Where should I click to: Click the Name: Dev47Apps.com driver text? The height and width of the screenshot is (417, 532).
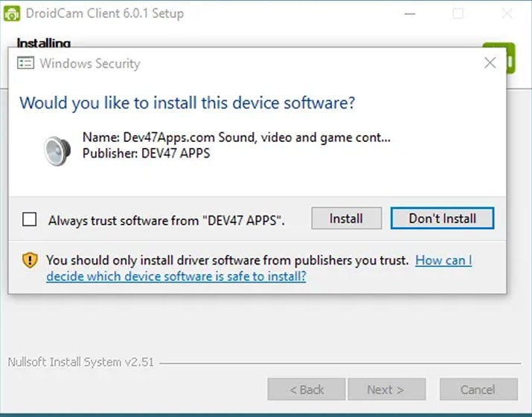[237, 138]
